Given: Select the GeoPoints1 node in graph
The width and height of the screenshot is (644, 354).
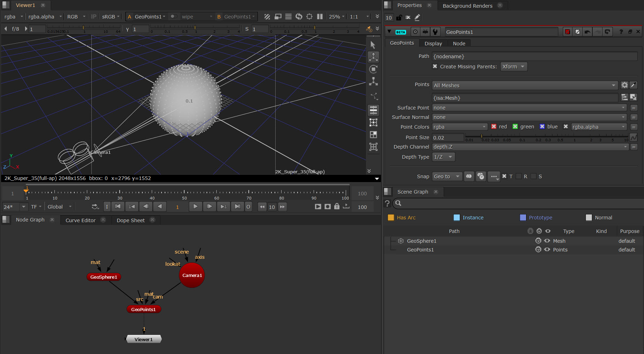Looking at the screenshot, I should [x=143, y=309].
